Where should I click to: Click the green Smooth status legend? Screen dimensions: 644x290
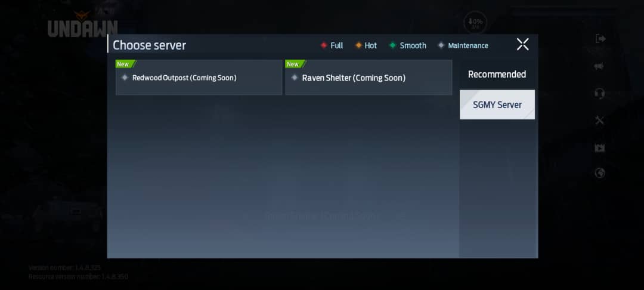pyautogui.click(x=407, y=45)
